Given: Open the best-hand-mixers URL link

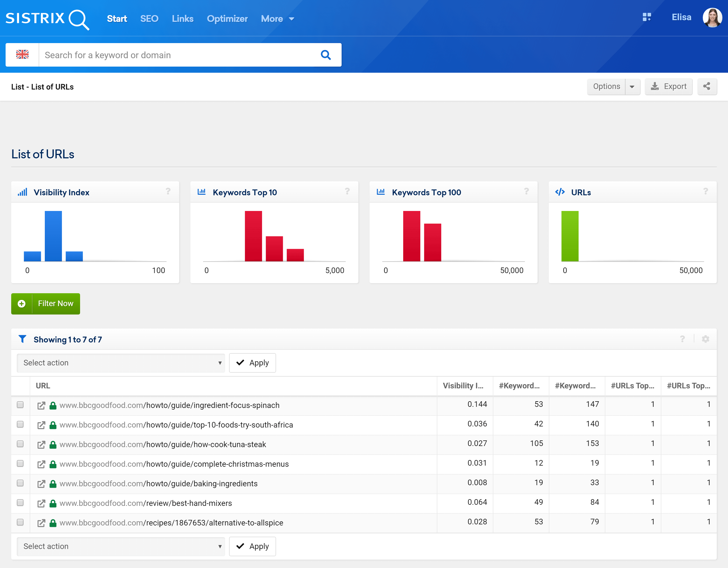Looking at the screenshot, I should point(146,503).
